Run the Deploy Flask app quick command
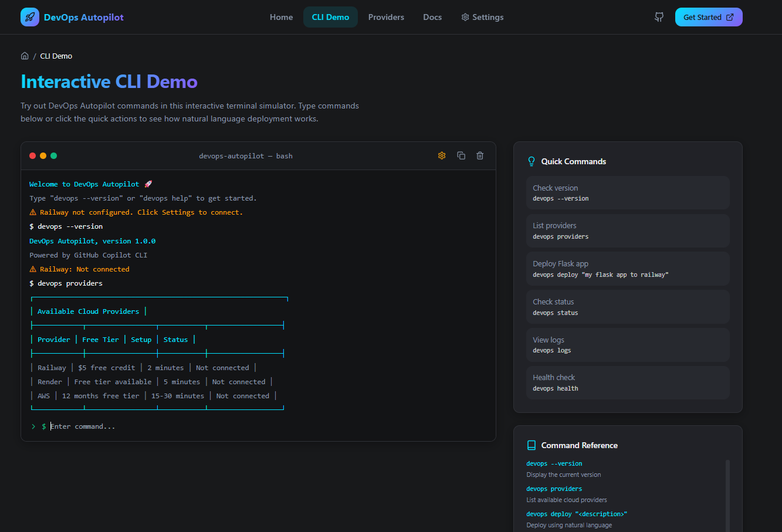The width and height of the screenshot is (782, 532). click(x=628, y=269)
